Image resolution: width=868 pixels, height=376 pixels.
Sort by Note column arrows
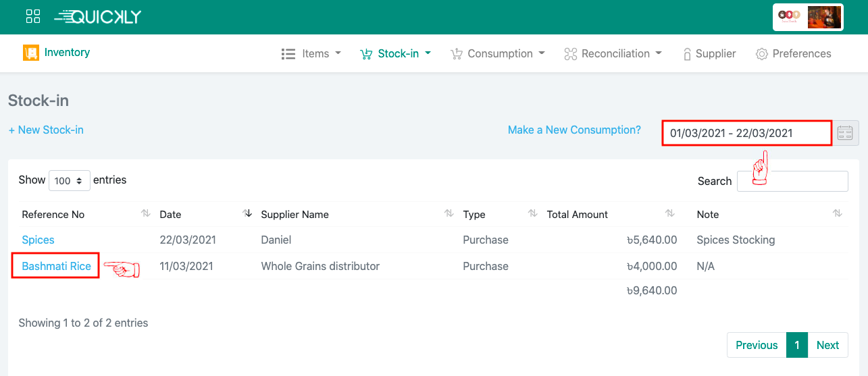click(838, 213)
